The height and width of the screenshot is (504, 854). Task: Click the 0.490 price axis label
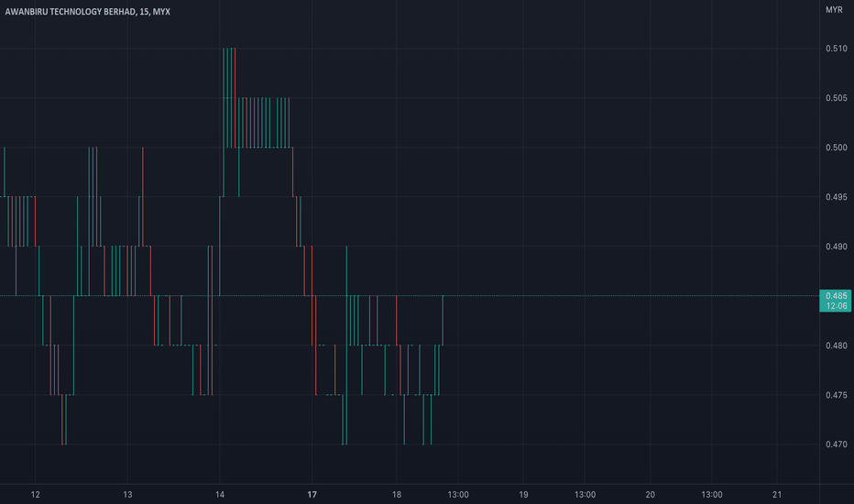click(836, 247)
